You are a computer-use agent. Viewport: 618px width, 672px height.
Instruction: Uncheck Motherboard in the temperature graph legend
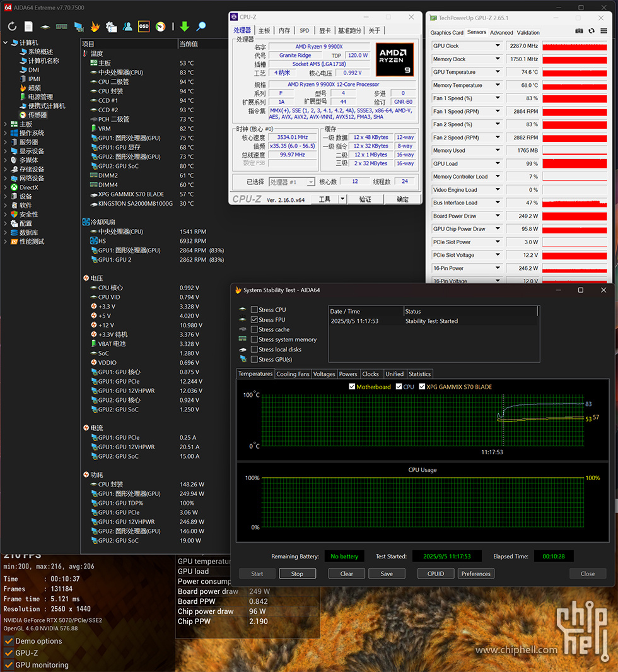click(x=352, y=387)
